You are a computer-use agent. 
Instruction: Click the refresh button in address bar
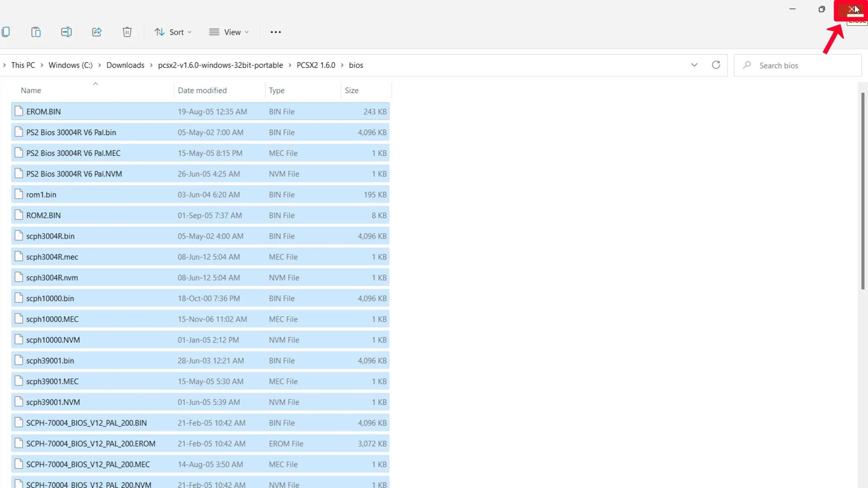click(716, 66)
